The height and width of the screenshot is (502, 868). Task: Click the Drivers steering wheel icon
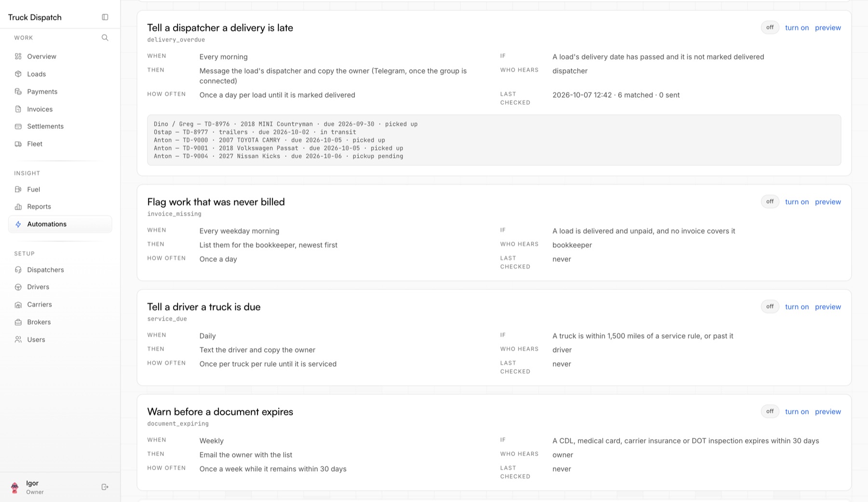pos(18,287)
